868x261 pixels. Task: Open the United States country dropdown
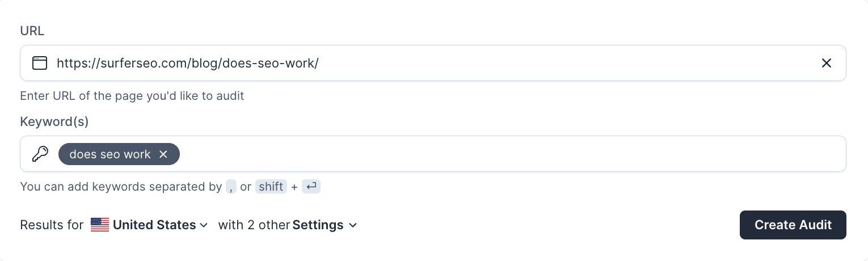pyautogui.click(x=154, y=225)
